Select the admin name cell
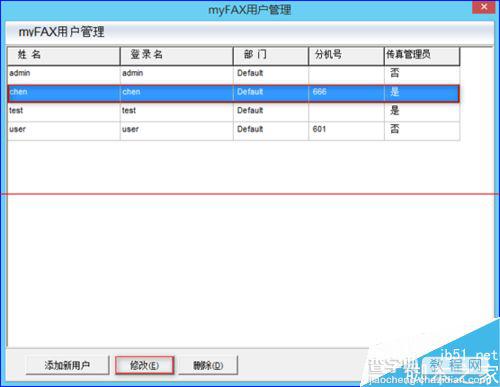The height and width of the screenshot is (387, 500). 64,74
